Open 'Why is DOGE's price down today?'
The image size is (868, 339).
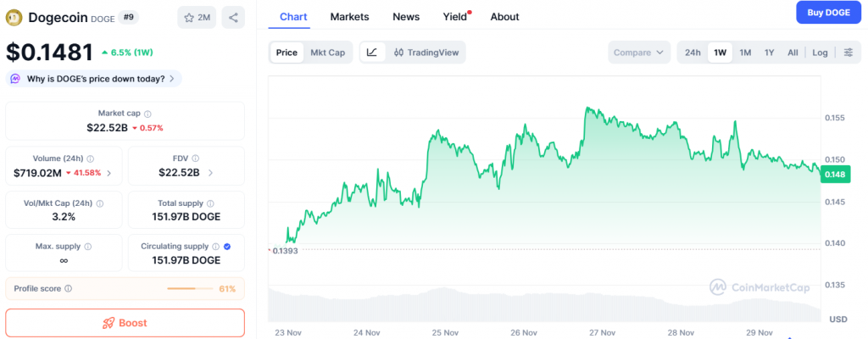(x=95, y=79)
